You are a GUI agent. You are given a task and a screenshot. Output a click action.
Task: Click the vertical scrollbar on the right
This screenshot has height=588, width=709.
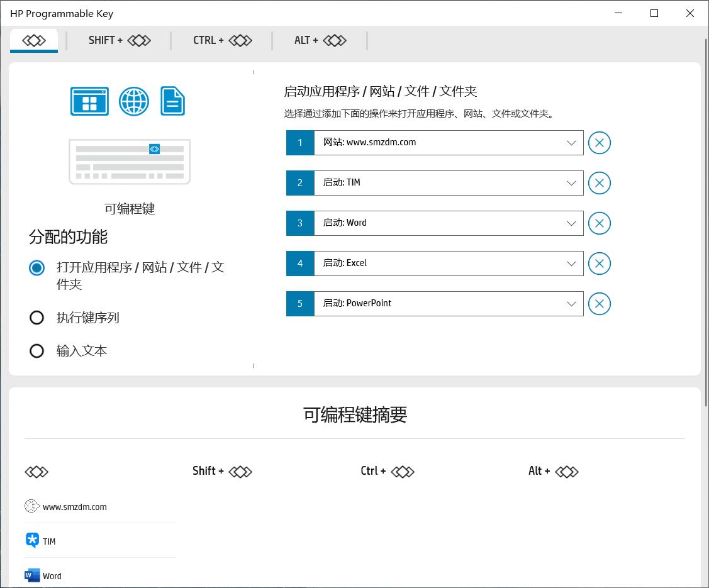point(705,220)
